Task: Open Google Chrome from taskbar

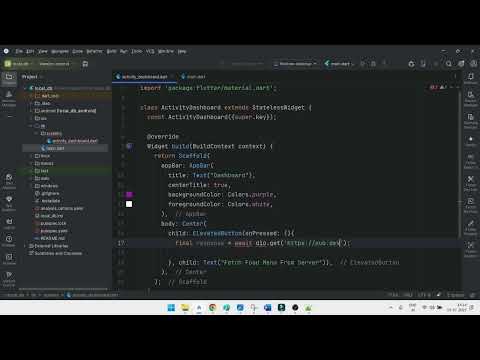Action: tap(212, 307)
